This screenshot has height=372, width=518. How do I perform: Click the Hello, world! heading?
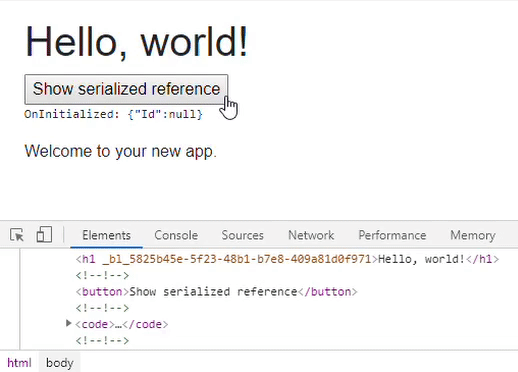[x=137, y=42]
